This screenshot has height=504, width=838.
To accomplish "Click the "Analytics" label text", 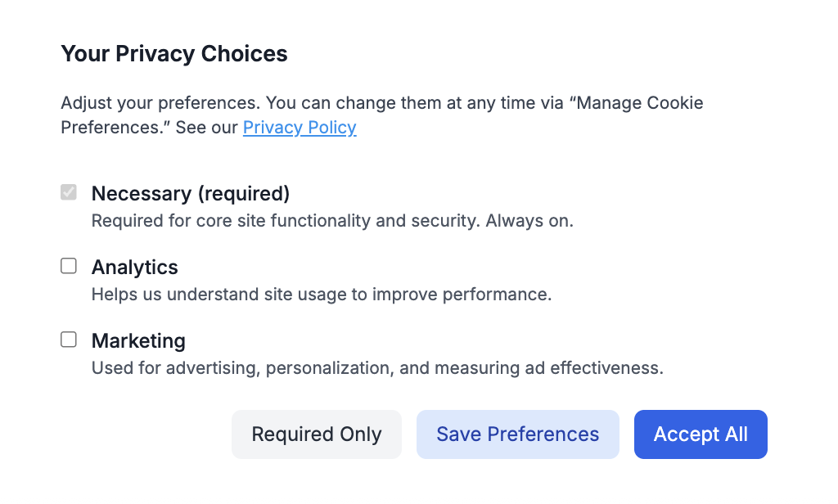I will [134, 268].
